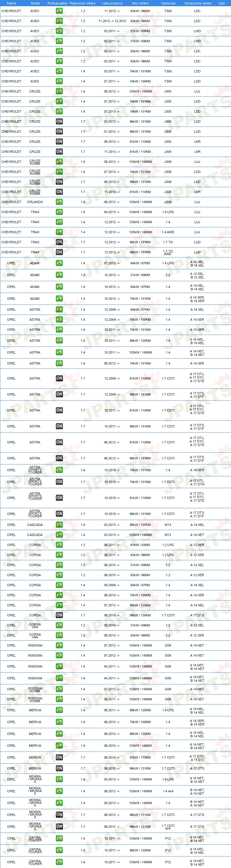
Task: Click the ORLANDO model cell
Action: coord(35,202)
